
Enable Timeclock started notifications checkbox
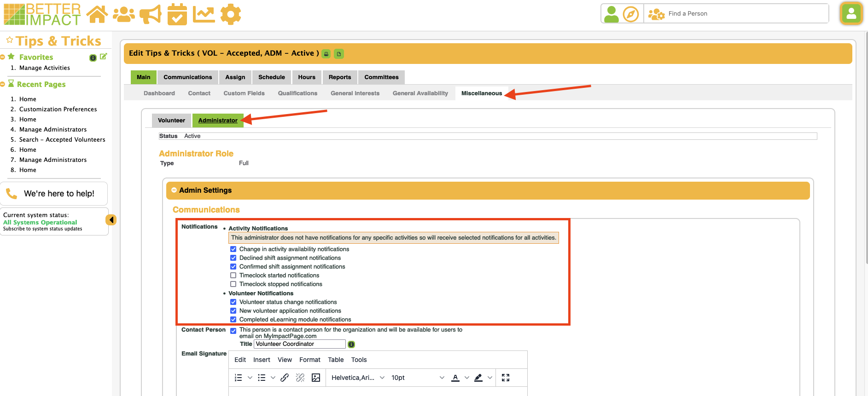[x=233, y=275]
